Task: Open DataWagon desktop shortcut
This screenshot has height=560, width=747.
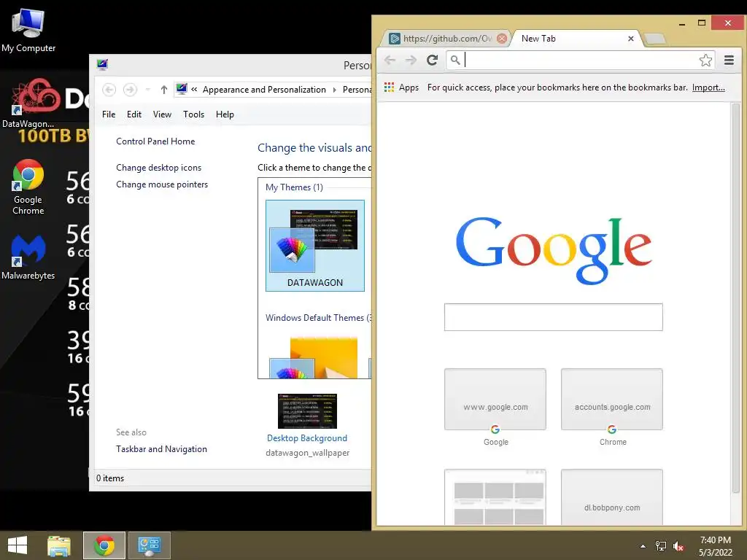Action: click(28, 104)
